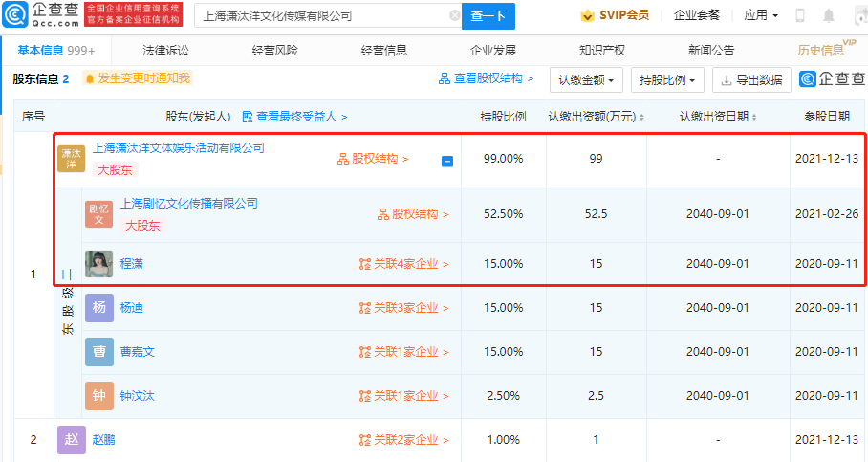Click 导出数据 export button

751,79
